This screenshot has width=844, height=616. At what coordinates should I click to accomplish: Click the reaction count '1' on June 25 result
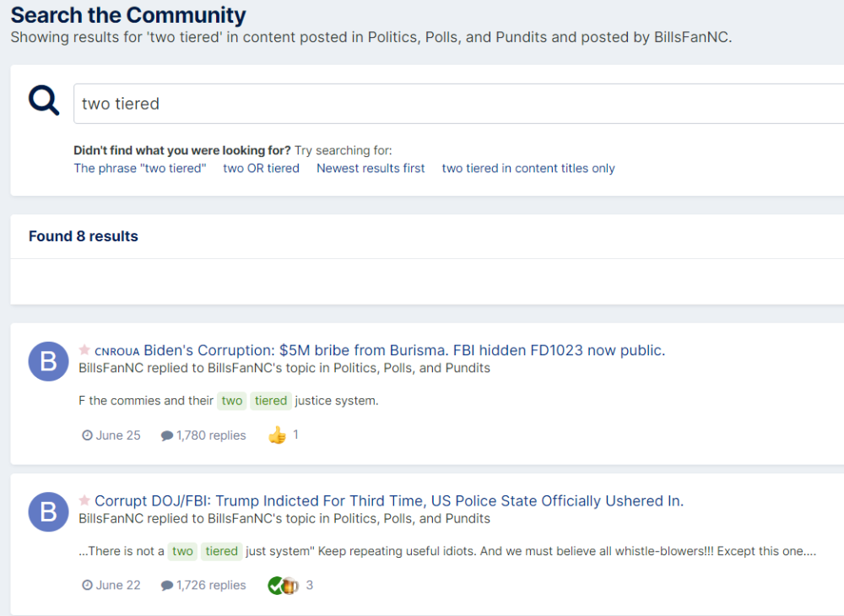click(x=295, y=435)
